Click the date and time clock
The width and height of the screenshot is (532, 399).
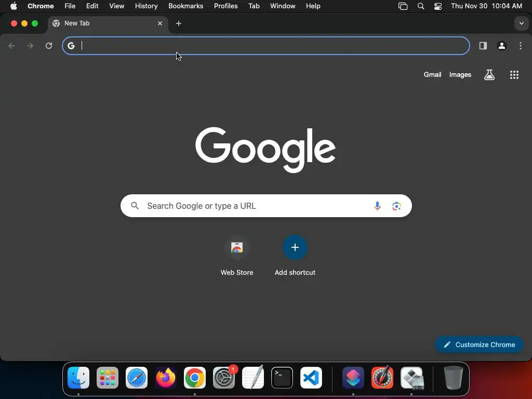486,6
